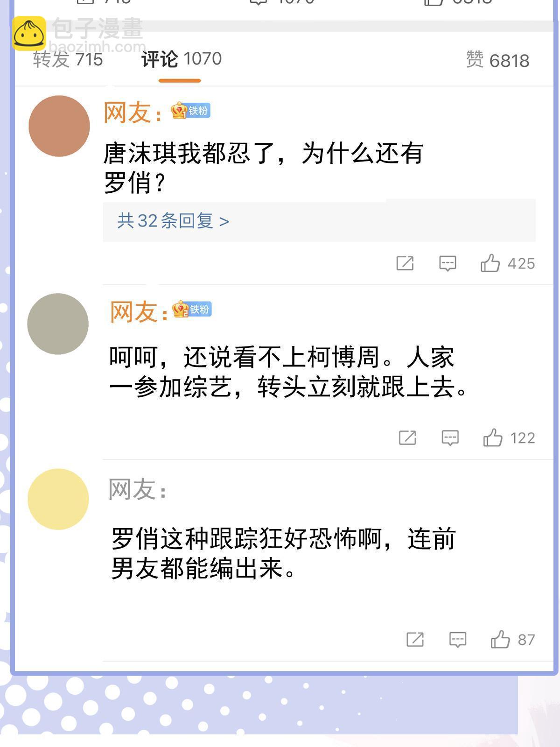Repost the comment about 罗俏 跟踪狂
Viewport: 560px width, 747px height.
tap(415, 639)
